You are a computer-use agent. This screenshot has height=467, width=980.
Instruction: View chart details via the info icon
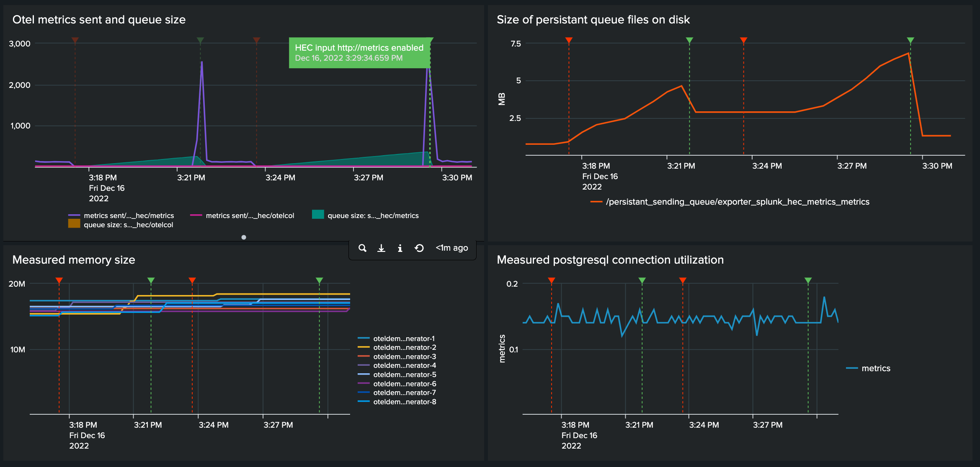click(x=400, y=248)
